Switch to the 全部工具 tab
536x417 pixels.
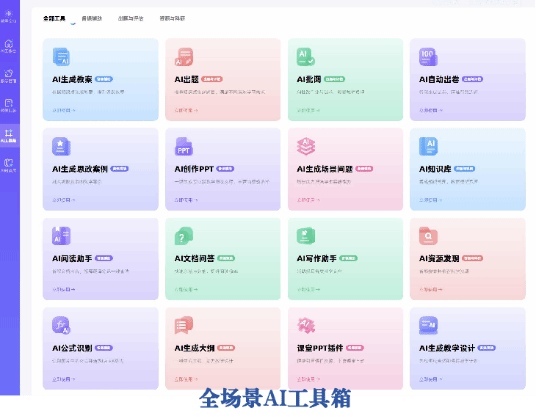pos(54,18)
